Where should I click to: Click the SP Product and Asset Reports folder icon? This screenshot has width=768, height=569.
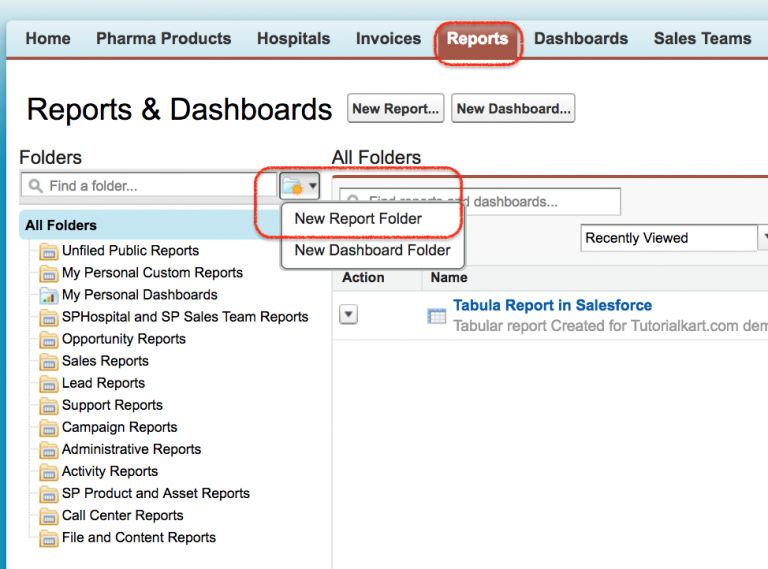pos(48,494)
